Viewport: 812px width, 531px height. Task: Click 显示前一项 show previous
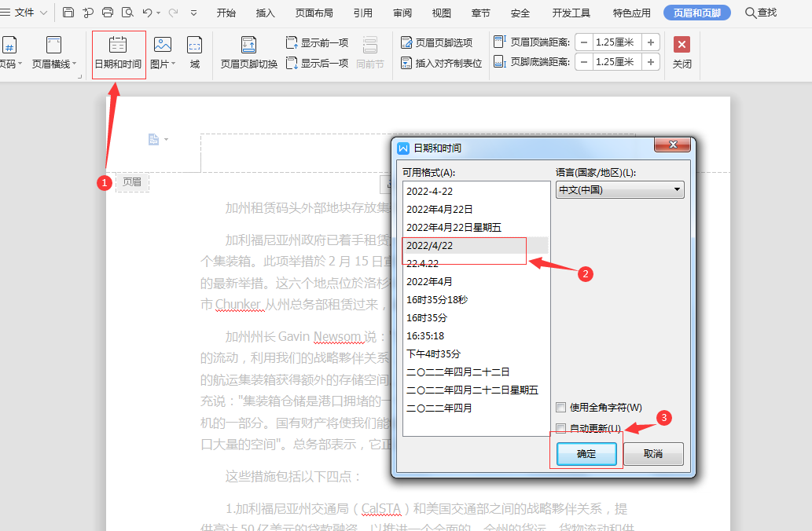point(317,42)
